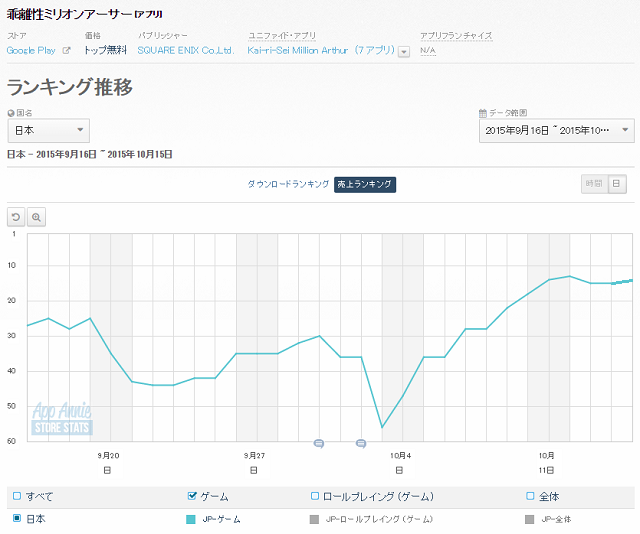Click the トップ無料 price text

(105, 51)
